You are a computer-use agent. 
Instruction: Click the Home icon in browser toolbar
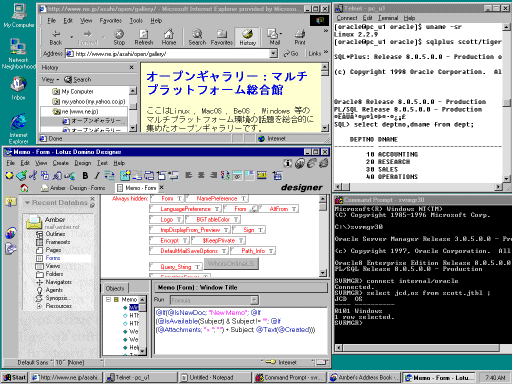169,37
